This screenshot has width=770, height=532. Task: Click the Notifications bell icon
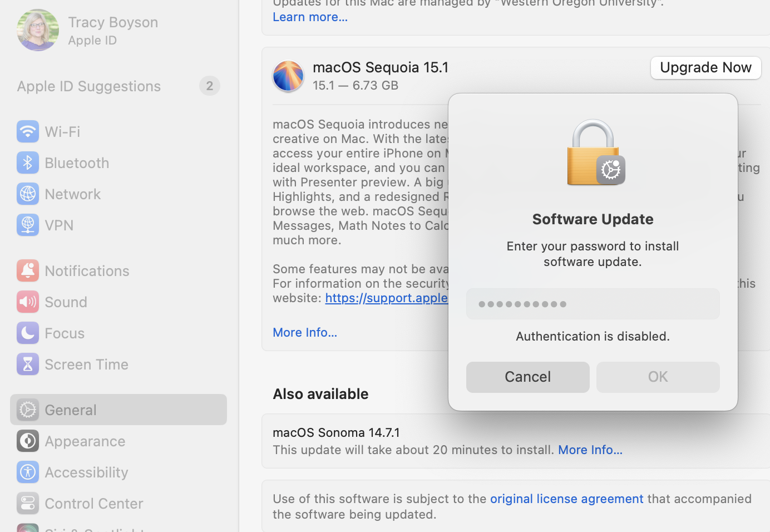coord(28,270)
